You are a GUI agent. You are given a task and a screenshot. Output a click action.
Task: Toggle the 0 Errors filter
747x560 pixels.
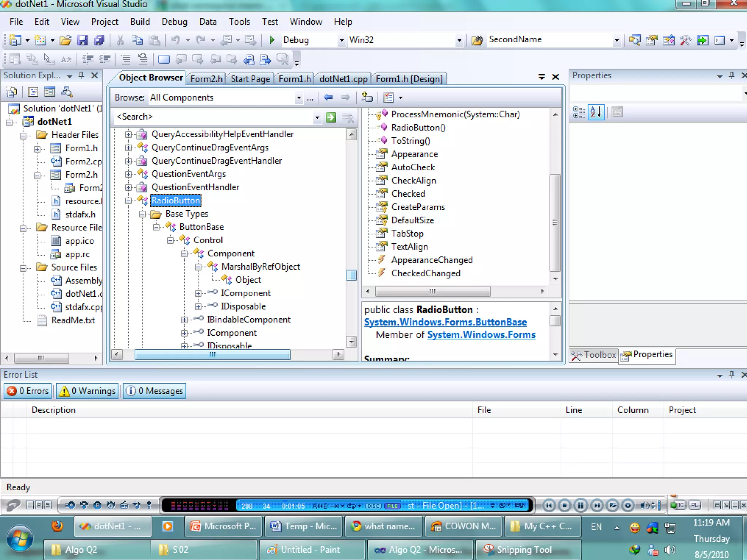click(x=28, y=391)
